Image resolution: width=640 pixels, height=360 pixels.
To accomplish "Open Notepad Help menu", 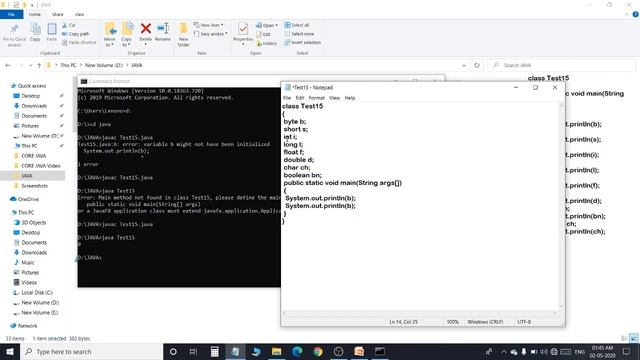I will point(350,98).
